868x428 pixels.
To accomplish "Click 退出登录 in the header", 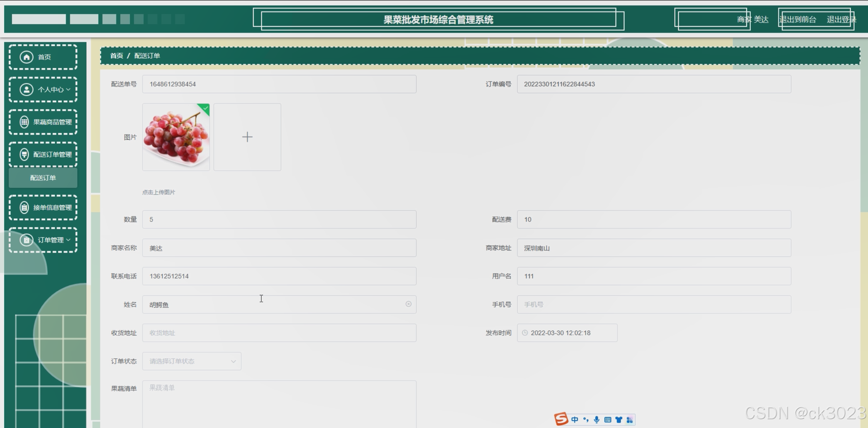I will click(x=841, y=20).
